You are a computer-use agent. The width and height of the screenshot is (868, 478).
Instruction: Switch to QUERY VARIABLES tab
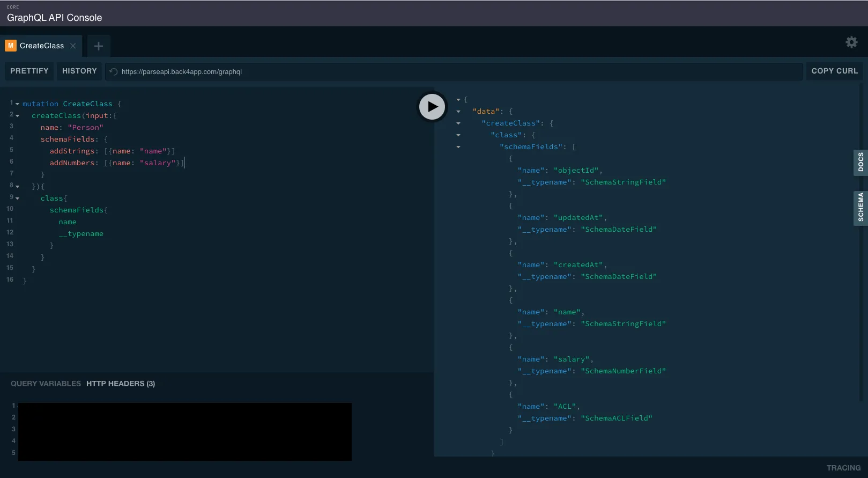[46, 384]
